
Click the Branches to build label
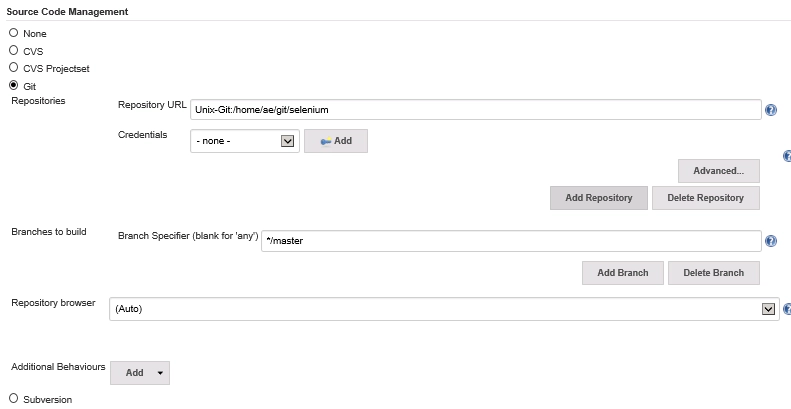[x=49, y=232]
